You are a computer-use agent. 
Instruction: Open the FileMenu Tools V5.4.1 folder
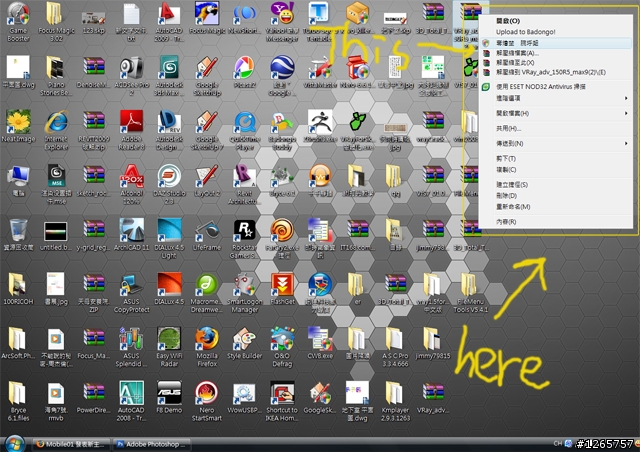click(470, 293)
